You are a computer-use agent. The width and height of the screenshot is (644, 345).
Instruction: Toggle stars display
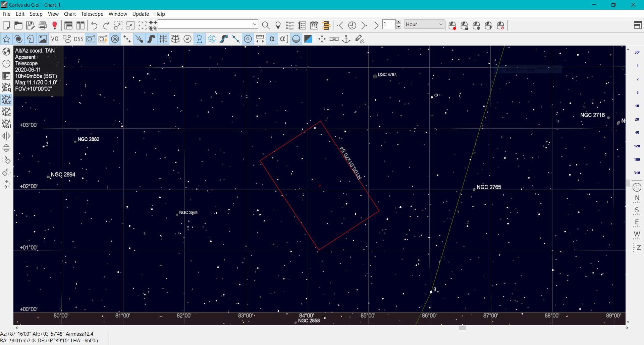pyautogui.click(x=6, y=39)
